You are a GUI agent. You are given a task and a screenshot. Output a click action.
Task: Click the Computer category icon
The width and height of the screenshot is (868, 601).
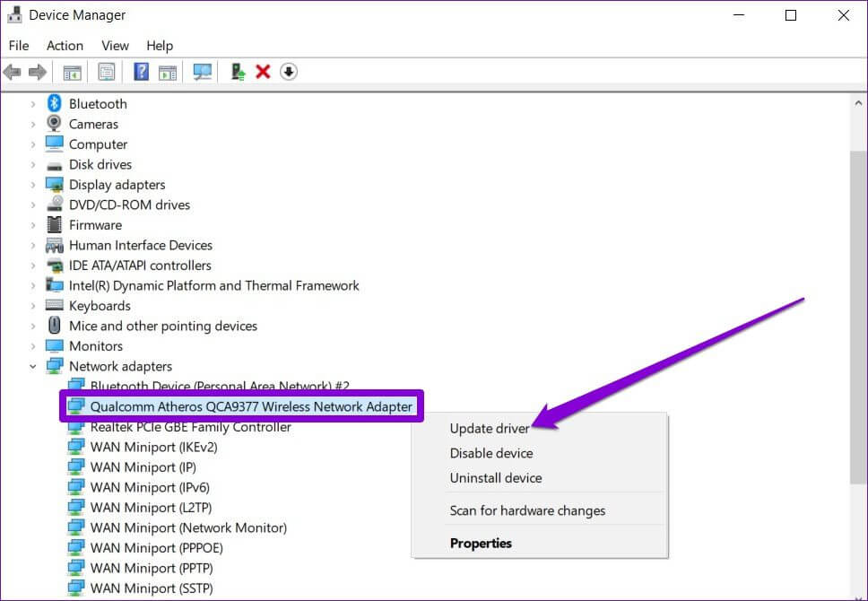(54, 144)
